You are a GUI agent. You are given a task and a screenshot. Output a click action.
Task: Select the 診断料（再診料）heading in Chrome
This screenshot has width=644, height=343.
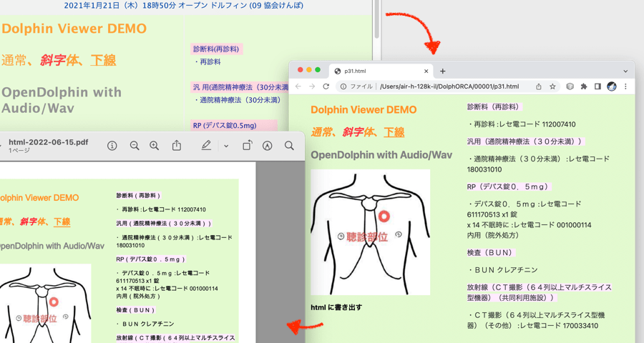(x=494, y=107)
